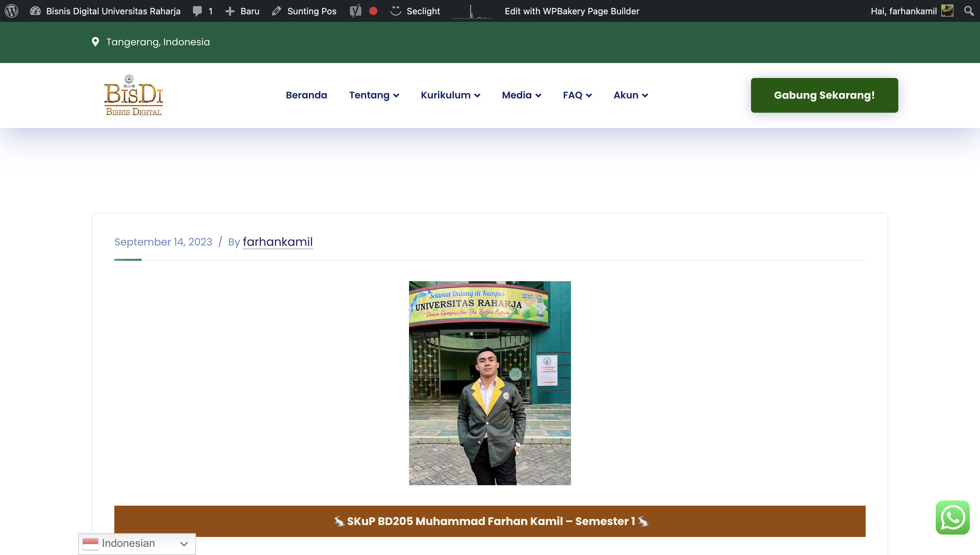Image resolution: width=980 pixels, height=555 pixels.
Task: Open the farhankamil author link
Action: click(278, 242)
